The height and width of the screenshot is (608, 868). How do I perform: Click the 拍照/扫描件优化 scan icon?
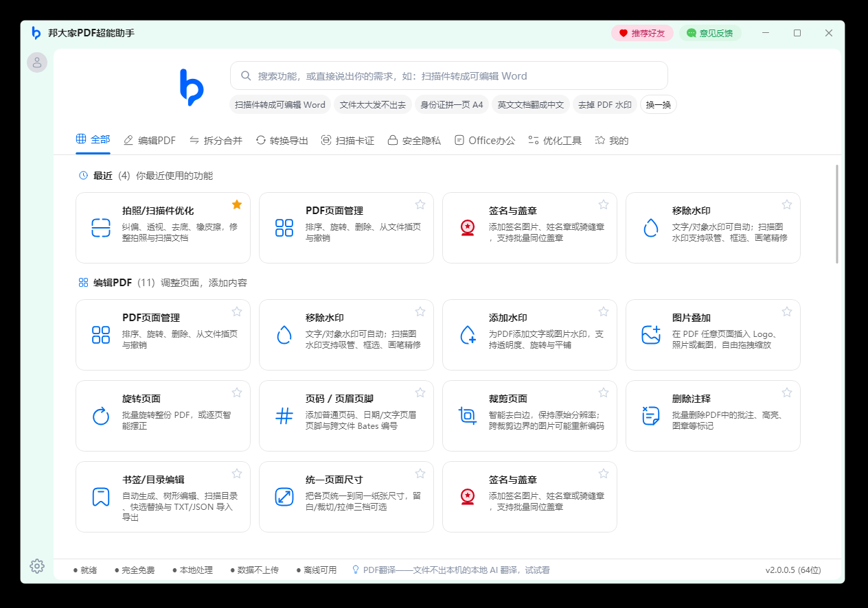click(101, 228)
